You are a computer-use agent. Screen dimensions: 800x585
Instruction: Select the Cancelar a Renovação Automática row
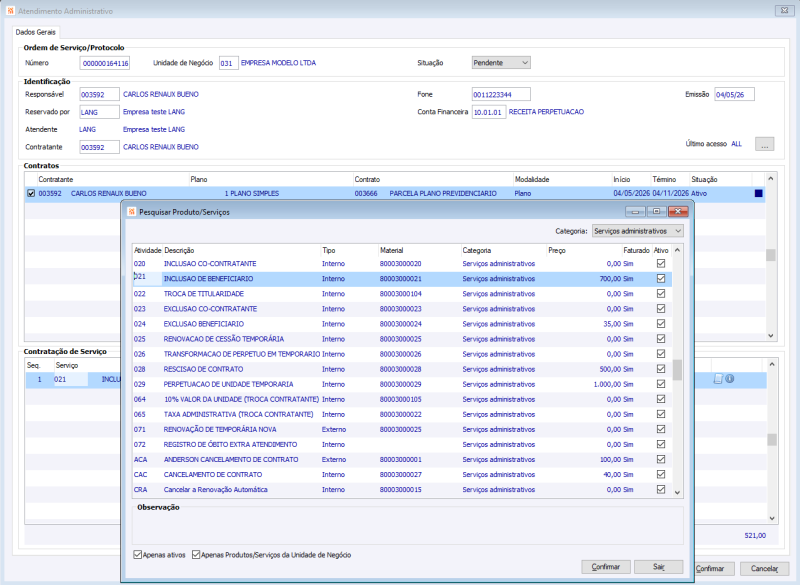click(x=402, y=489)
